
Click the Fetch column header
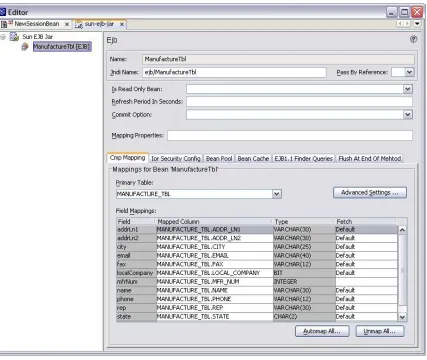[366, 222]
